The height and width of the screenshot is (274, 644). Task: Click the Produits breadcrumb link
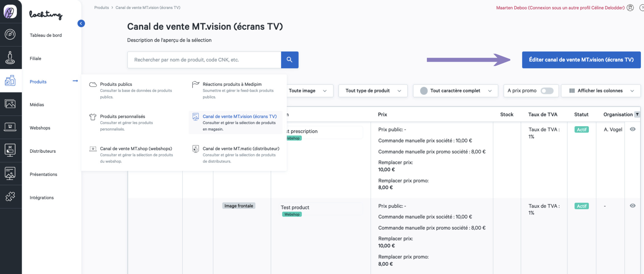coord(102,8)
